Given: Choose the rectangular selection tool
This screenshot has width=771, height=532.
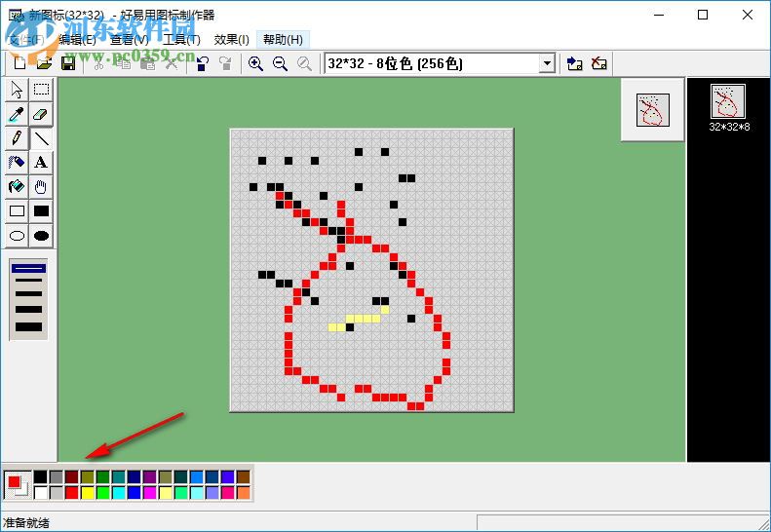Looking at the screenshot, I should click(41, 90).
